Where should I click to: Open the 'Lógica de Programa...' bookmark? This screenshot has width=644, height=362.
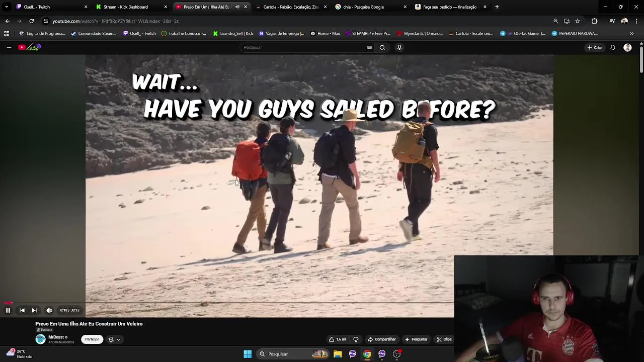[42, 34]
